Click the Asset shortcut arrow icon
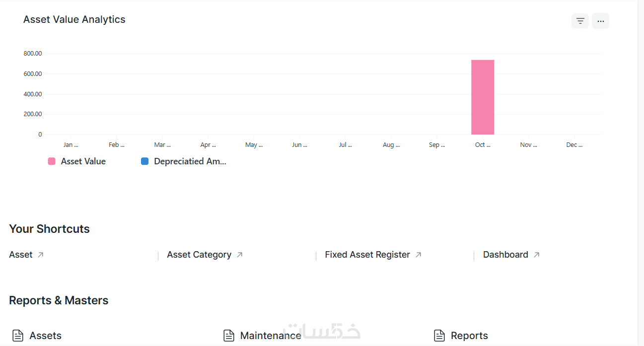Viewport: 644px width, 346px height. [x=41, y=255]
